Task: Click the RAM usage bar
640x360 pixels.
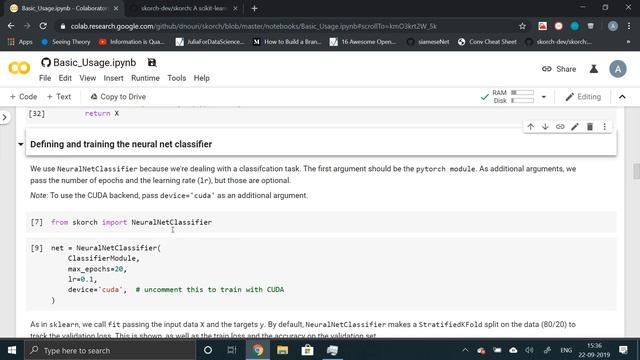Action: click(522, 93)
